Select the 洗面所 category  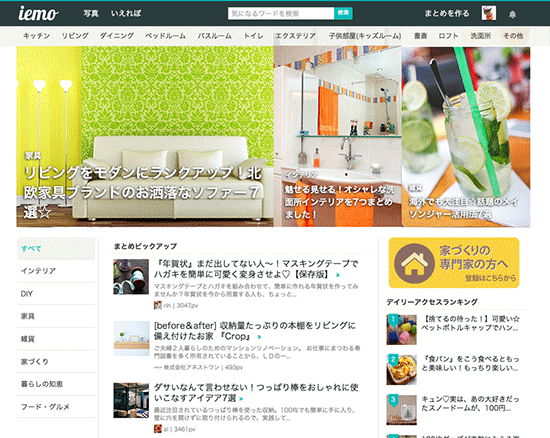(481, 36)
